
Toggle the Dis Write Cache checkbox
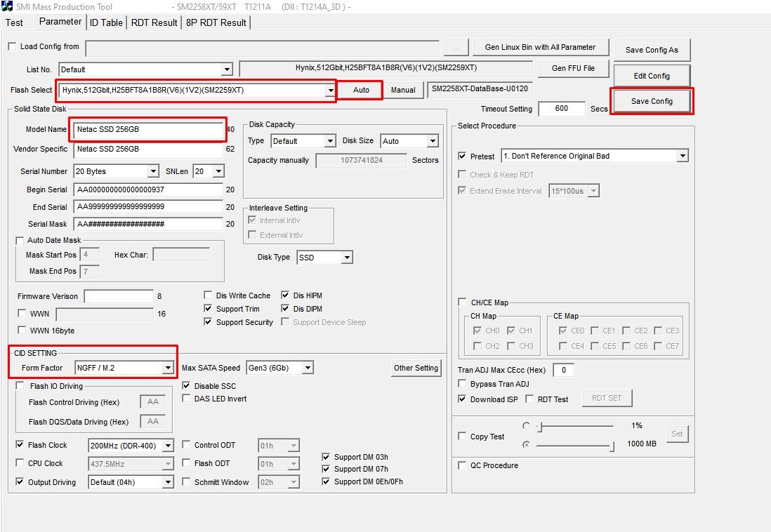pyautogui.click(x=208, y=295)
